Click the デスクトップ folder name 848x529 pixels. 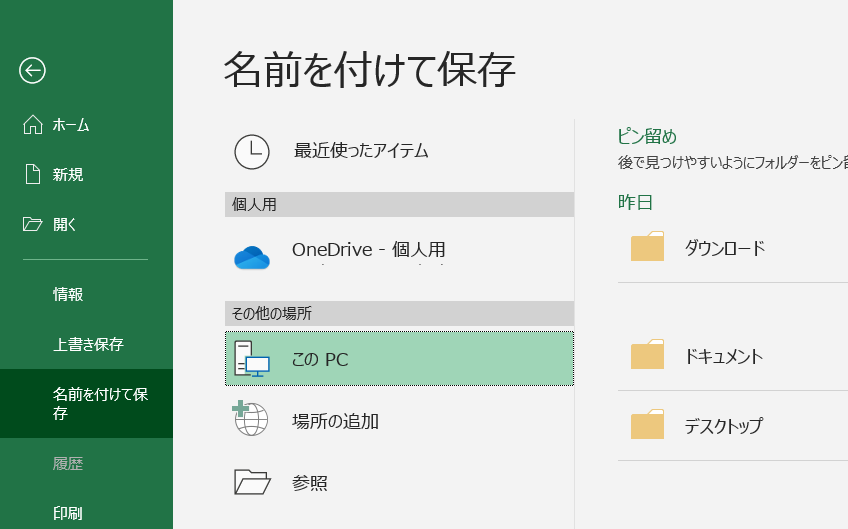723,426
